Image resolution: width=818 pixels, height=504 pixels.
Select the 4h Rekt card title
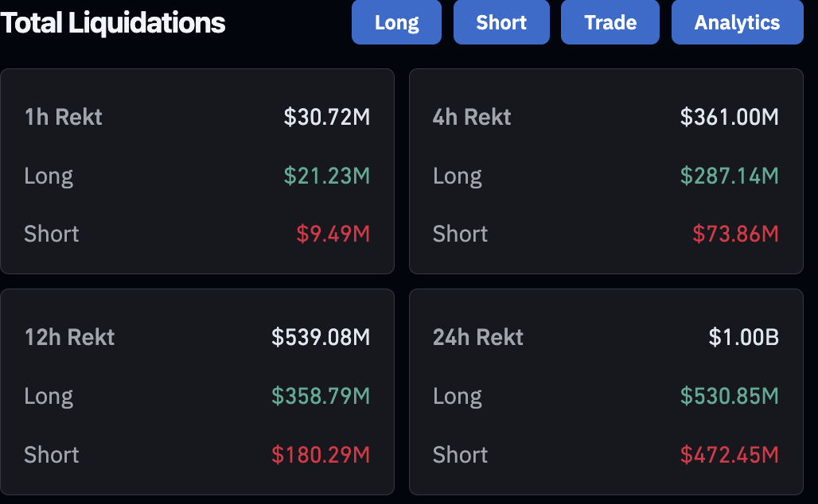pyautogui.click(x=472, y=117)
